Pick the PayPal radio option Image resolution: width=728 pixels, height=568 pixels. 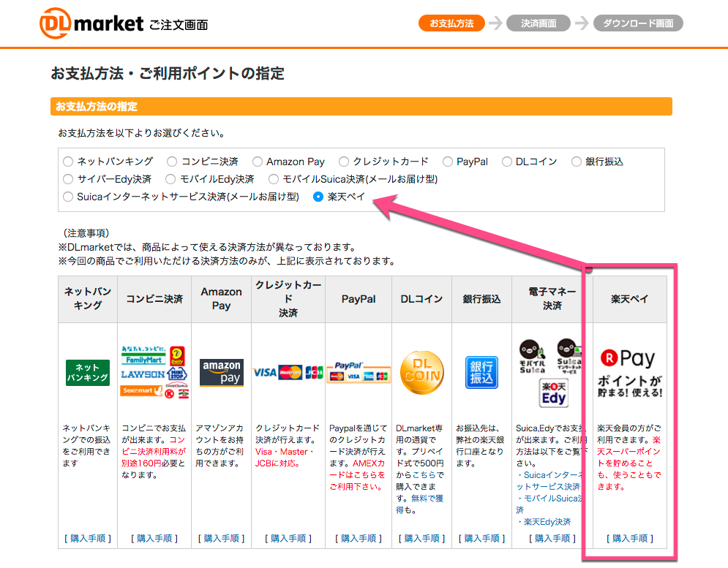(x=447, y=162)
